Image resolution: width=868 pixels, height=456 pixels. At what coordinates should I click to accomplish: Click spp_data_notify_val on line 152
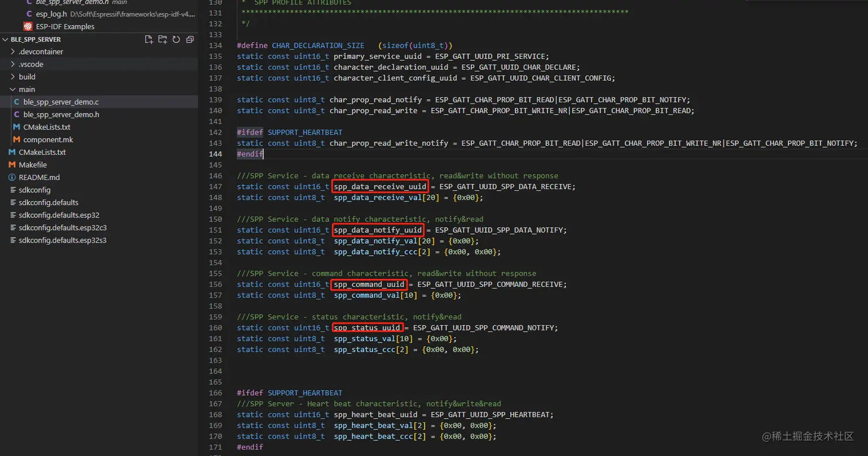(x=375, y=241)
